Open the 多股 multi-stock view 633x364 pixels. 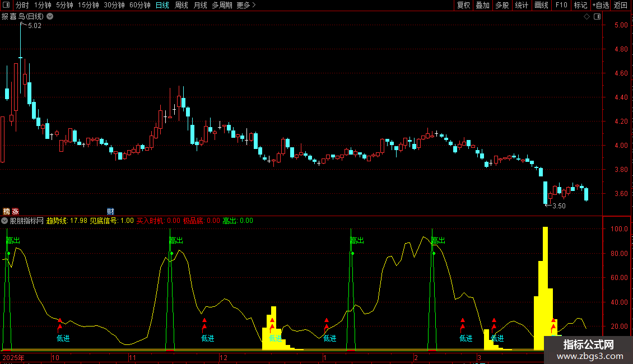502,5
